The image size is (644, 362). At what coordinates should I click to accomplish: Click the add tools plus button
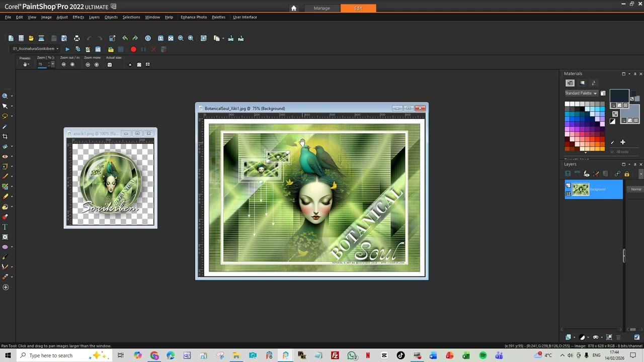pos(6,287)
